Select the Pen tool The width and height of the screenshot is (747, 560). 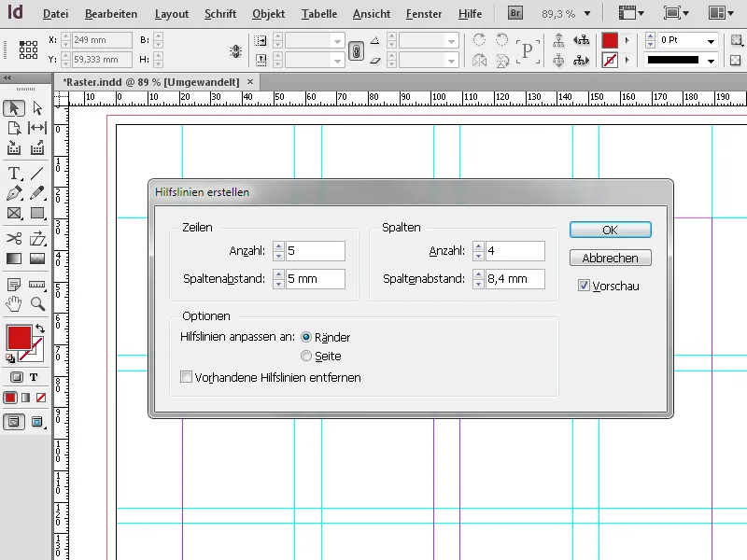[14, 194]
